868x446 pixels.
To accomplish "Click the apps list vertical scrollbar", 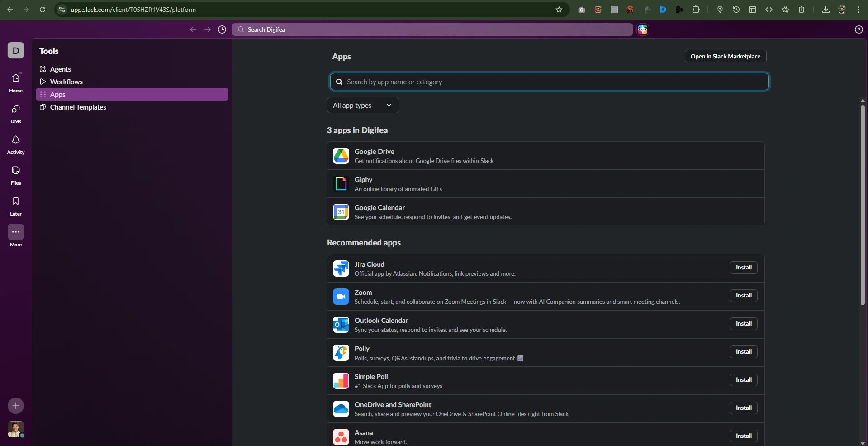I will pos(863,205).
